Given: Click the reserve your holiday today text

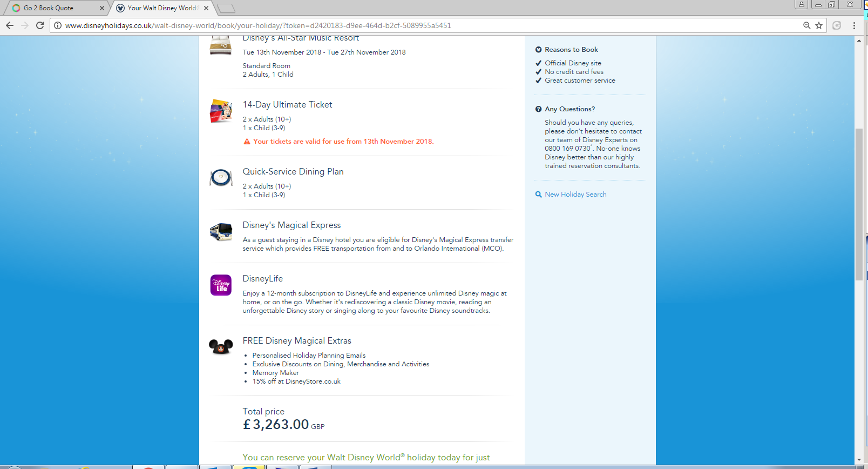Looking at the screenshot, I should [x=366, y=458].
